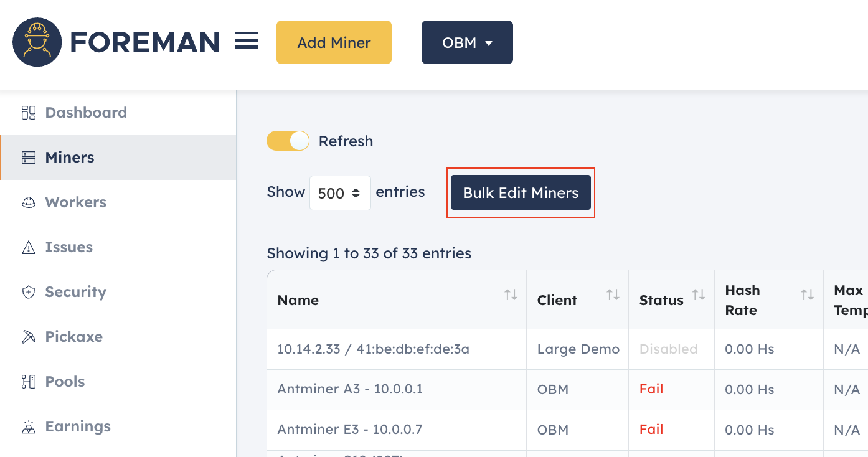Click the Issues warning triangle icon
The width and height of the screenshot is (868, 457).
29,247
